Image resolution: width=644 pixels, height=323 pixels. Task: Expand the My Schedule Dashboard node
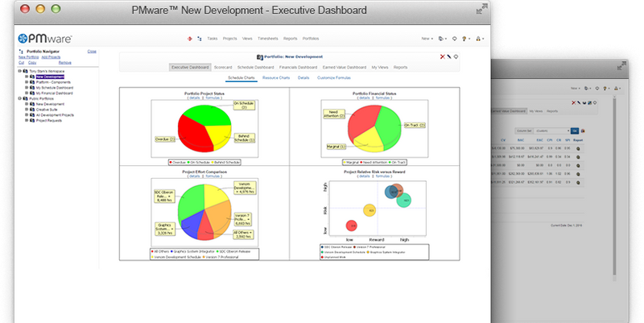[x=27, y=88]
